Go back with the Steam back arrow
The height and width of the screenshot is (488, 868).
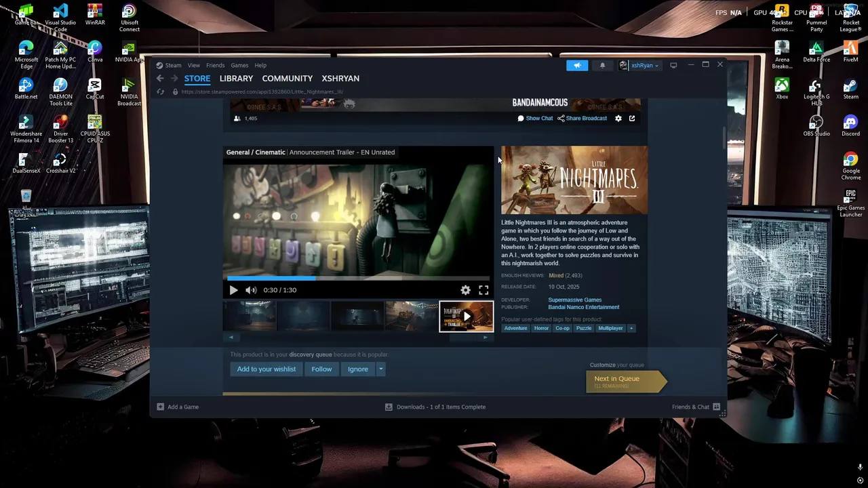coord(160,79)
